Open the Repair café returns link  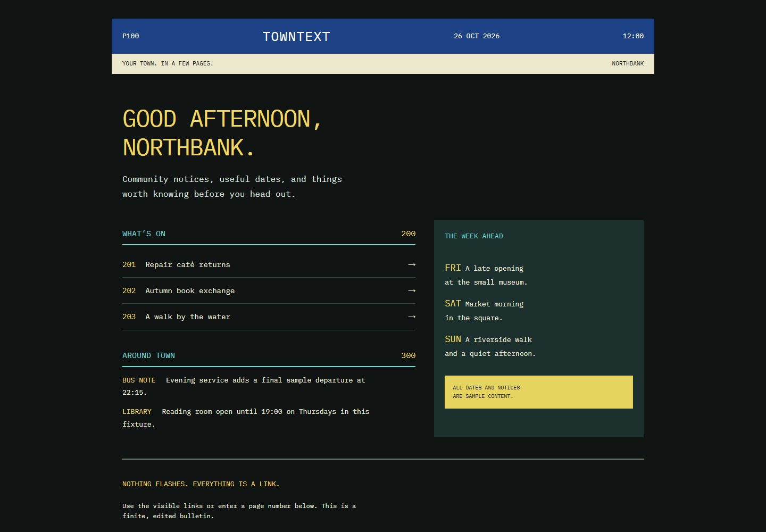(269, 264)
